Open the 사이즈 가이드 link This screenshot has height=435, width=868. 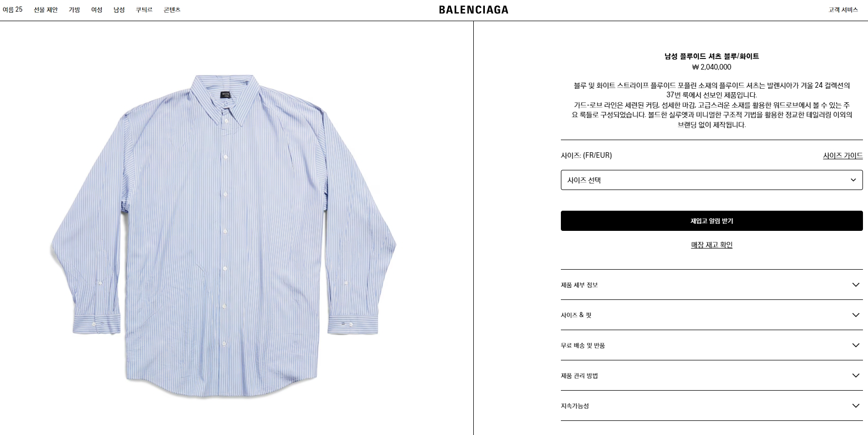pos(843,155)
